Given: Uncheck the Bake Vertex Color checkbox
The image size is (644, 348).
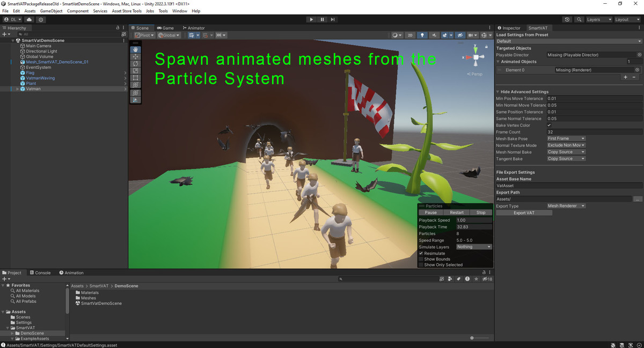Looking at the screenshot, I should 549,125.
